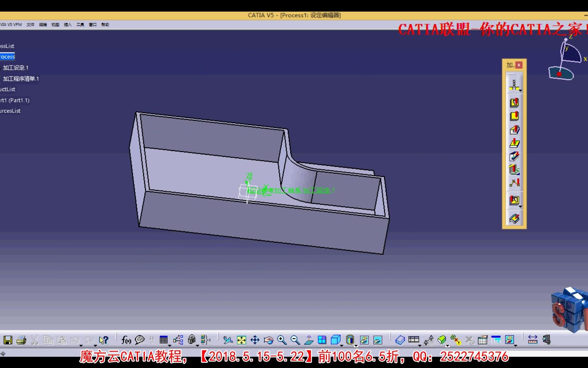Viewport: 588px width, 368px height.
Task: Open the 帮助 (Help) menu
Action: [105, 25]
